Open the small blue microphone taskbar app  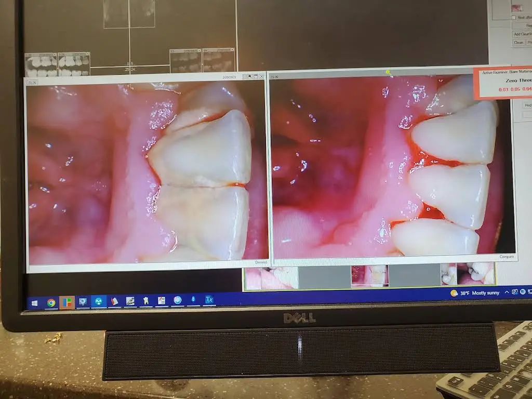point(193,300)
